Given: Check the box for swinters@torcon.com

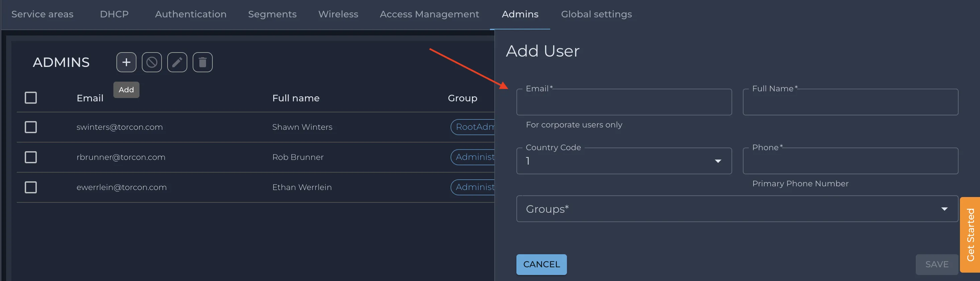Looking at the screenshot, I should 31,127.
